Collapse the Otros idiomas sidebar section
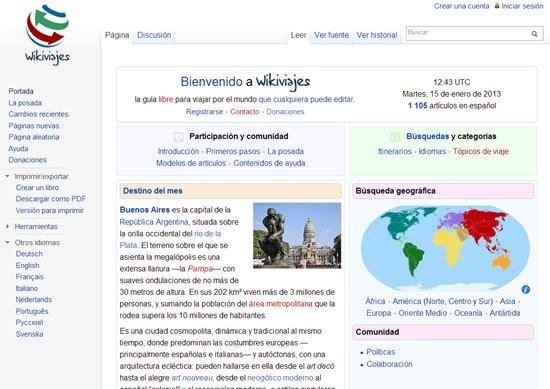The image size is (550, 389). pyautogui.click(x=7, y=242)
